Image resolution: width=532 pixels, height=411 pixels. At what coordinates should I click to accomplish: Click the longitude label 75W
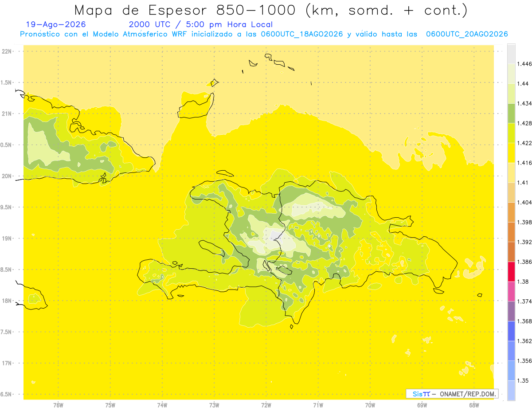(x=110, y=405)
